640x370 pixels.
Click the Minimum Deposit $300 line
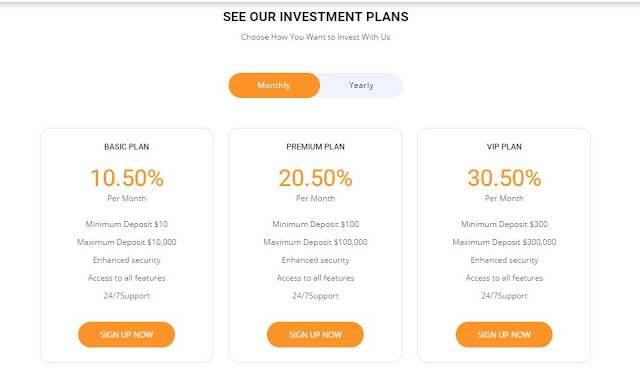[x=504, y=224]
